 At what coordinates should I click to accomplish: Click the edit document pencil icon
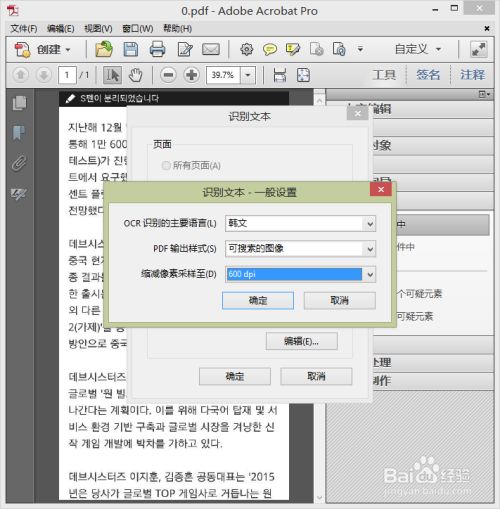184,49
